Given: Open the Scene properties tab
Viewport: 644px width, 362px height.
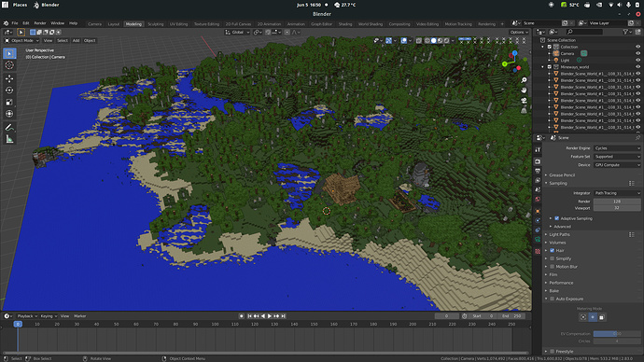Looking at the screenshot, I should pyautogui.click(x=538, y=190).
